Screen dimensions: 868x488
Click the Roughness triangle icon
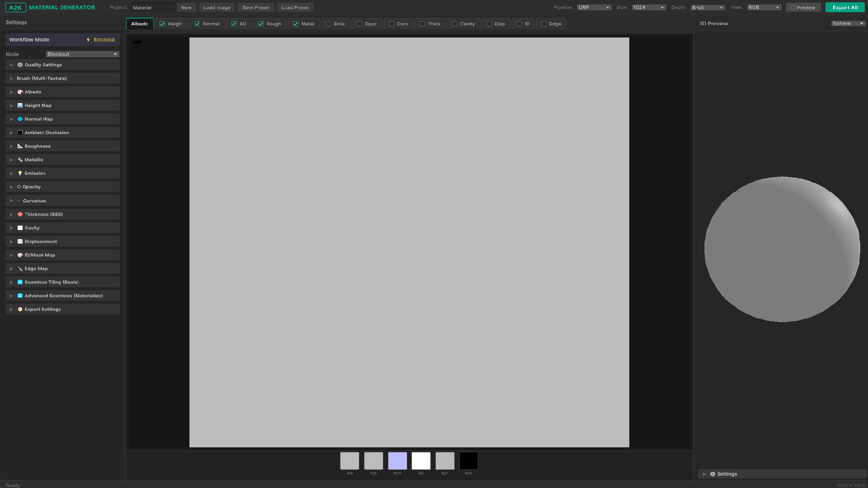(x=20, y=146)
